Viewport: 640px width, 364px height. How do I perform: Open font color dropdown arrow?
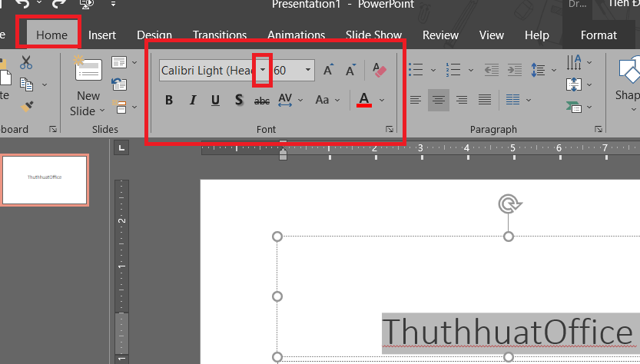pos(382,100)
